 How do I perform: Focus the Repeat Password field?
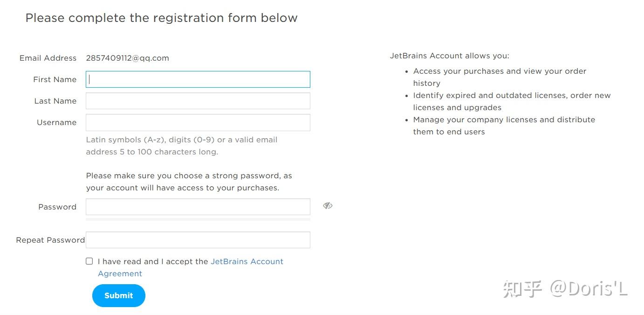click(x=198, y=240)
